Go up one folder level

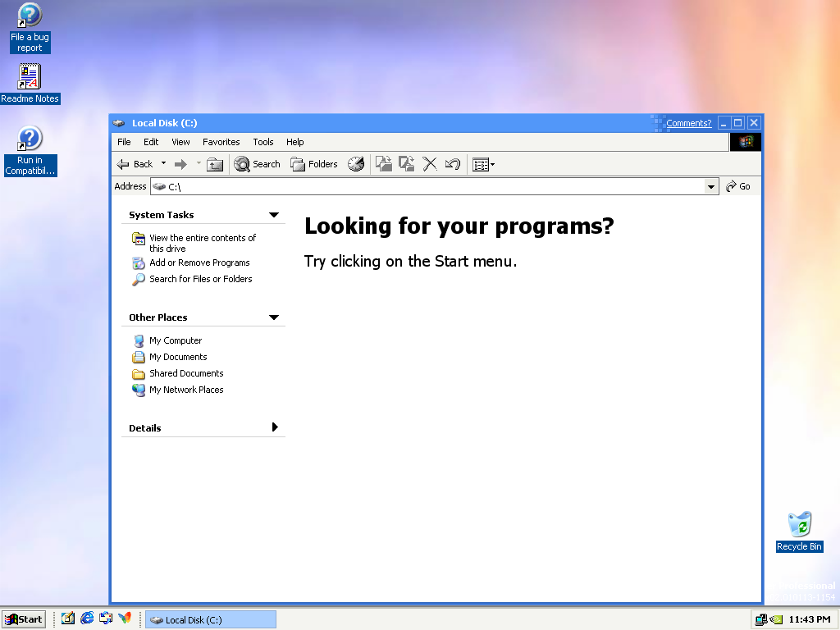click(215, 164)
